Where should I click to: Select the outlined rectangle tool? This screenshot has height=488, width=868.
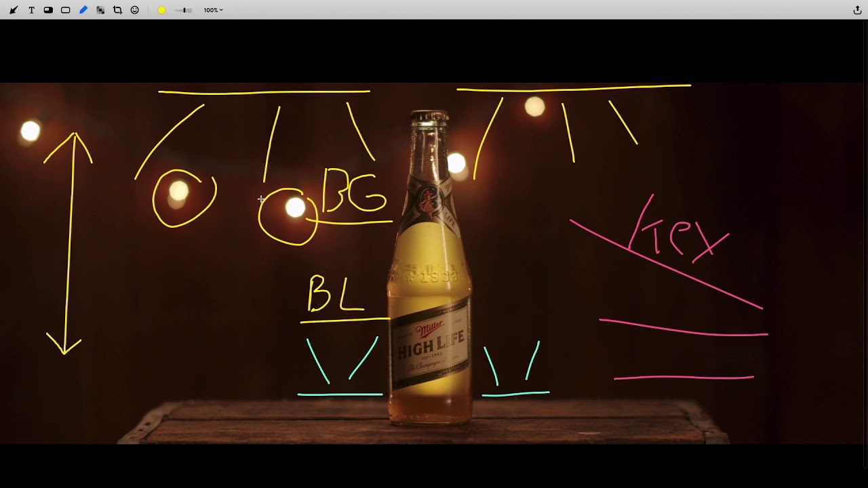pos(66,10)
